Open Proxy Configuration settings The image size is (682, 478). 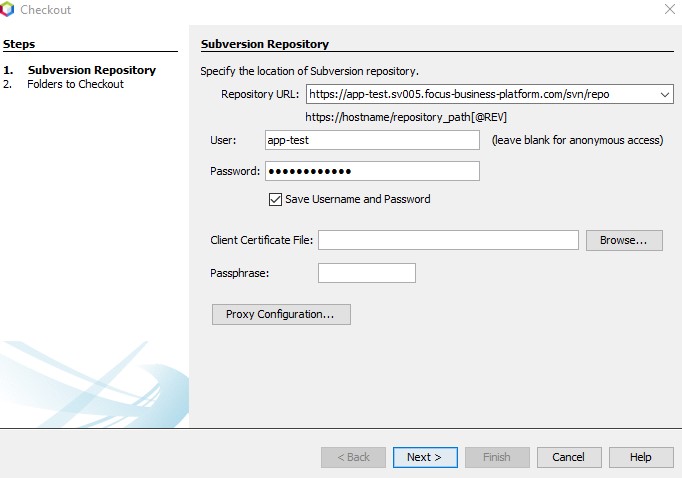[x=281, y=314]
